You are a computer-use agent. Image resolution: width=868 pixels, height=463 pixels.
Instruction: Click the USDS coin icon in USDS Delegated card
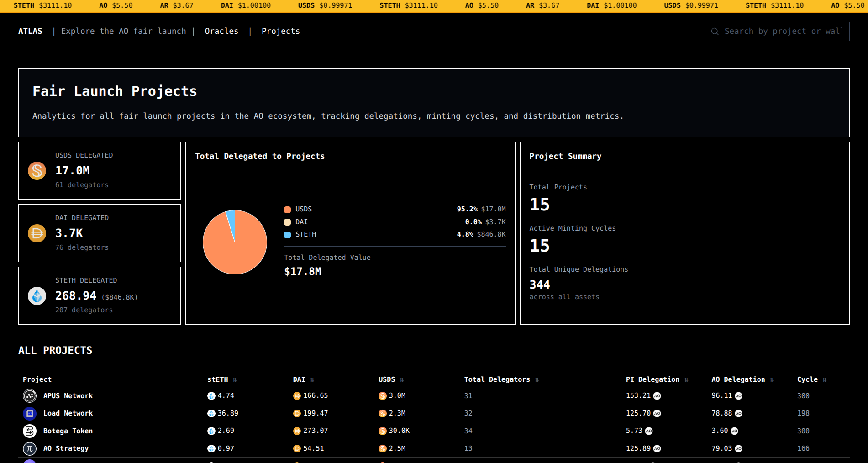37,171
